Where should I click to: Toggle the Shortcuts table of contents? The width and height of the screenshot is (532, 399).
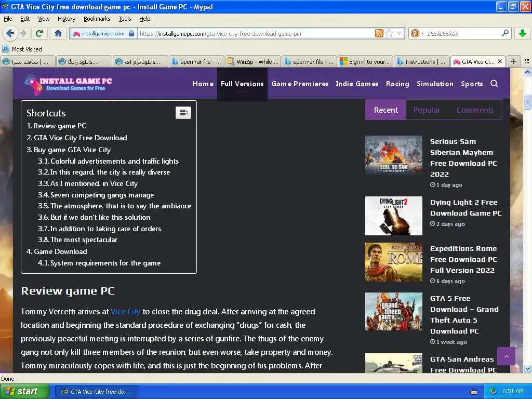point(183,113)
